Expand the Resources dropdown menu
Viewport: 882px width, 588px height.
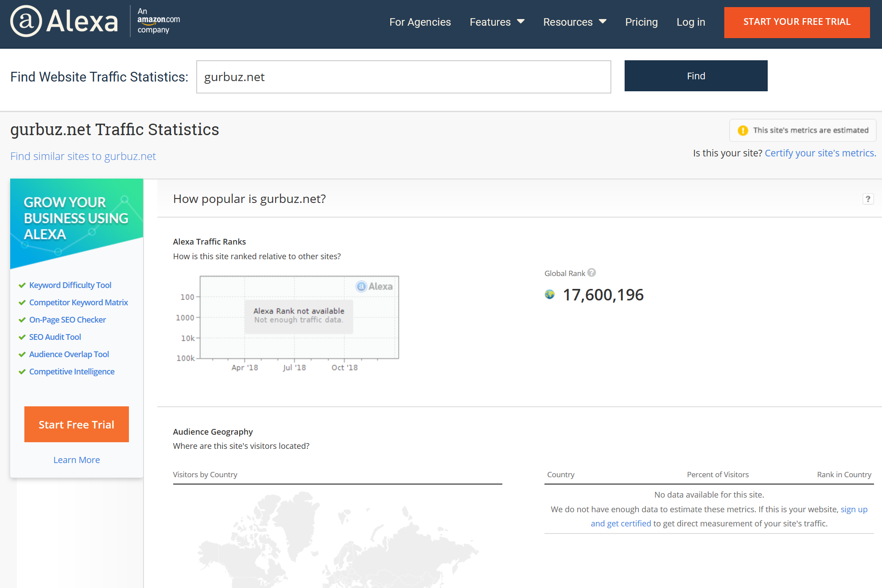pyautogui.click(x=575, y=22)
